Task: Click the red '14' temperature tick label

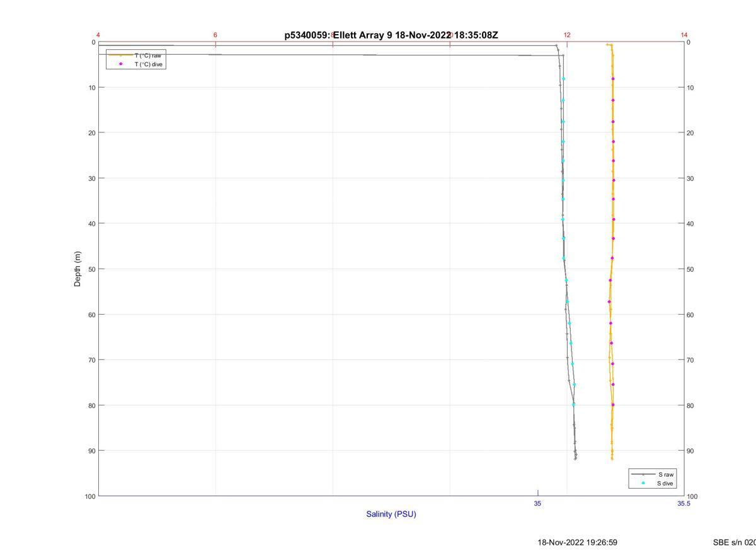Action: tap(684, 35)
